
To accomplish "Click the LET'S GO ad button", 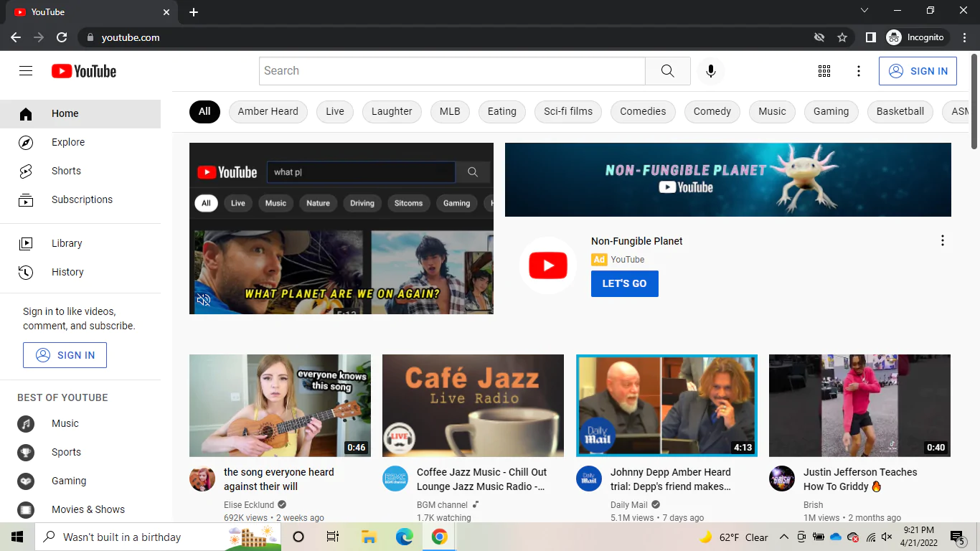I will click(x=624, y=283).
